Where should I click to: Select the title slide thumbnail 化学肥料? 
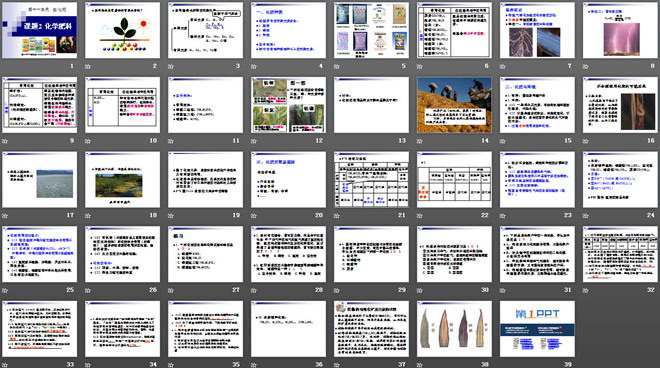coord(40,30)
